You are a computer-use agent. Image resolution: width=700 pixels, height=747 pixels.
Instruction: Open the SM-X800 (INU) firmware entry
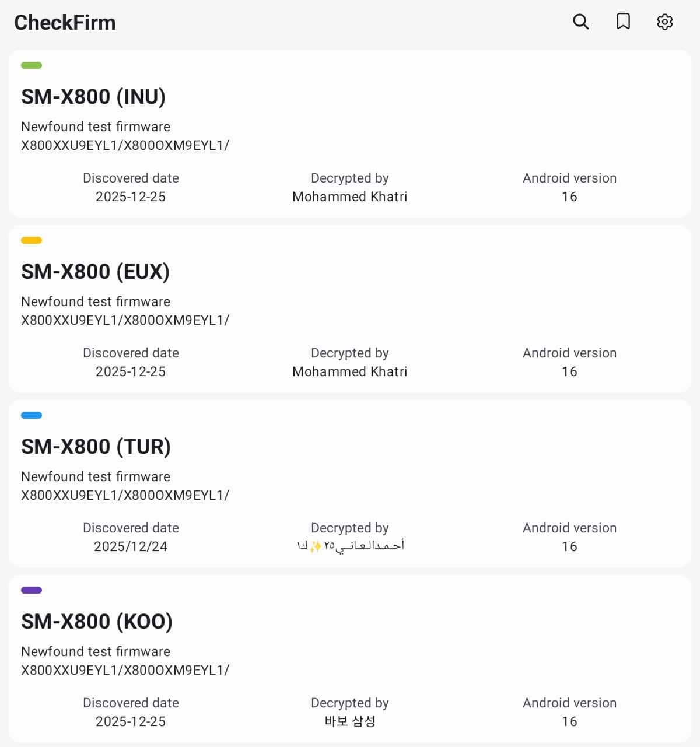(x=93, y=97)
